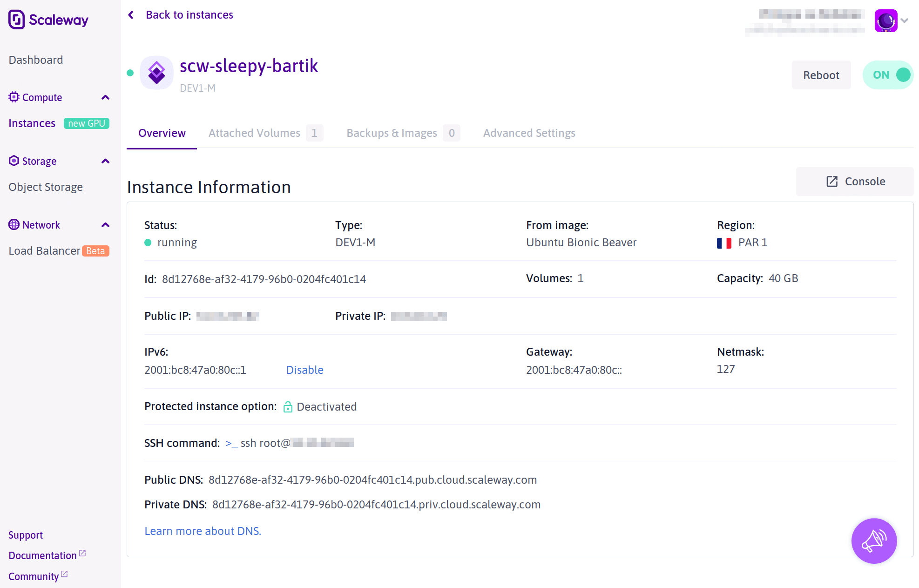Click the green padlock protected icon
The height and width of the screenshot is (588, 919).
pos(288,406)
